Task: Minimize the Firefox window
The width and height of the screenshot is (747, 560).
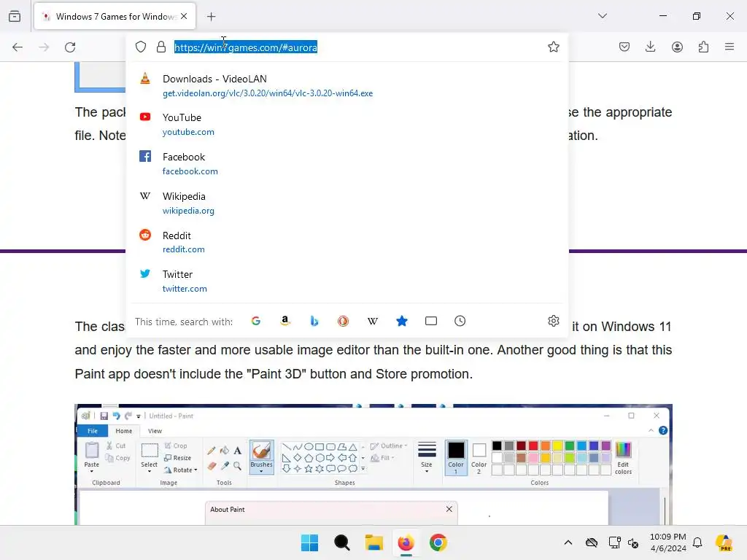Action: click(x=662, y=16)
